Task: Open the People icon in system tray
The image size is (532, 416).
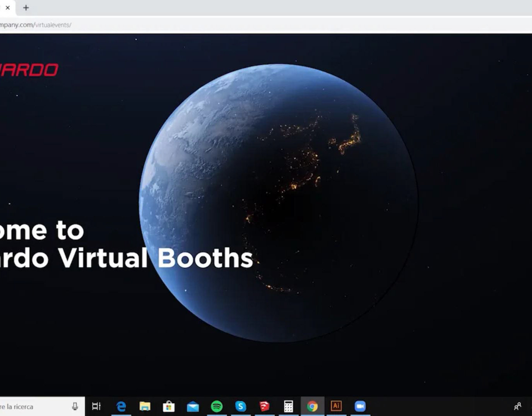Action: point(518,406)
